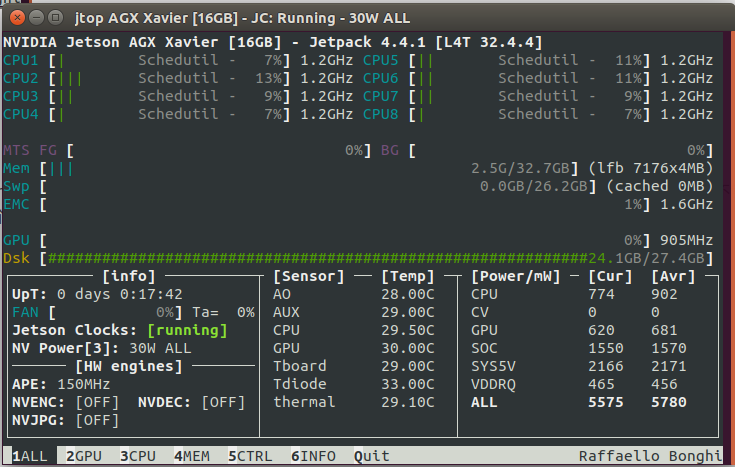This screenshot has width=735, height=467.
Task: Maximize the jtop terminal window
Action: tap(55, 18)
